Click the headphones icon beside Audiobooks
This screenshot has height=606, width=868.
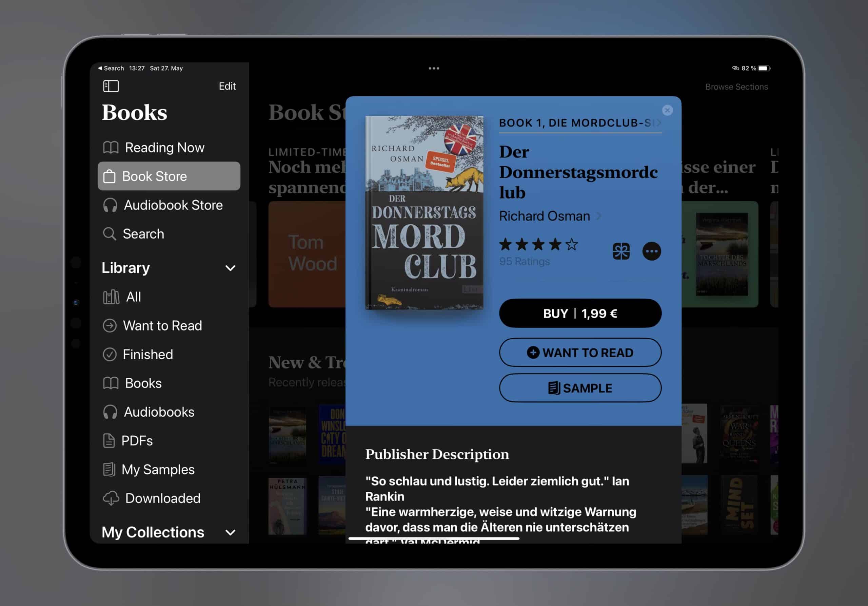[x=110, y=412]
